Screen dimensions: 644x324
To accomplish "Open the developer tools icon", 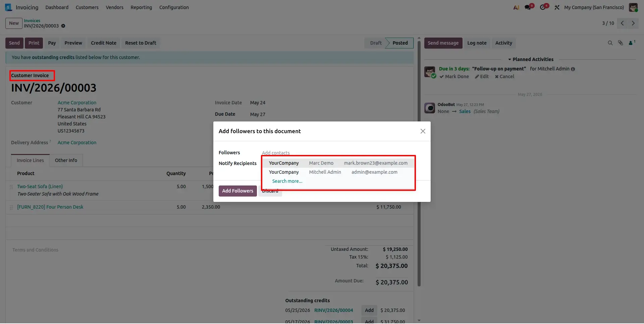I will click(x=557, y=7).
